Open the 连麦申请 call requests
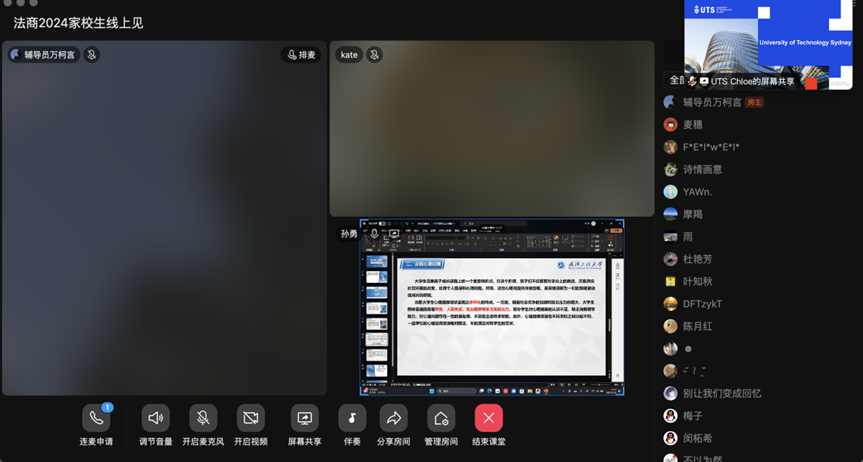Screen dimensions: 863x462 tap(96, 418)
